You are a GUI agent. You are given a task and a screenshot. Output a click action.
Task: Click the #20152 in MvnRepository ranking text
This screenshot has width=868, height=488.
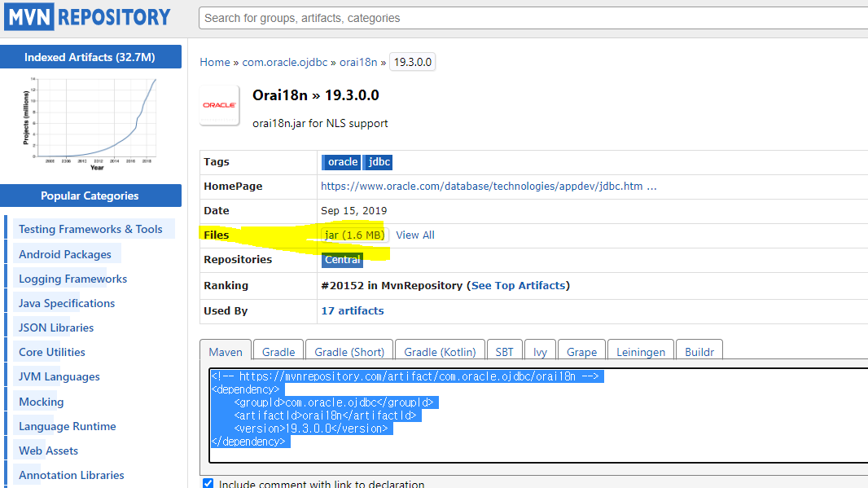point(392,285)
